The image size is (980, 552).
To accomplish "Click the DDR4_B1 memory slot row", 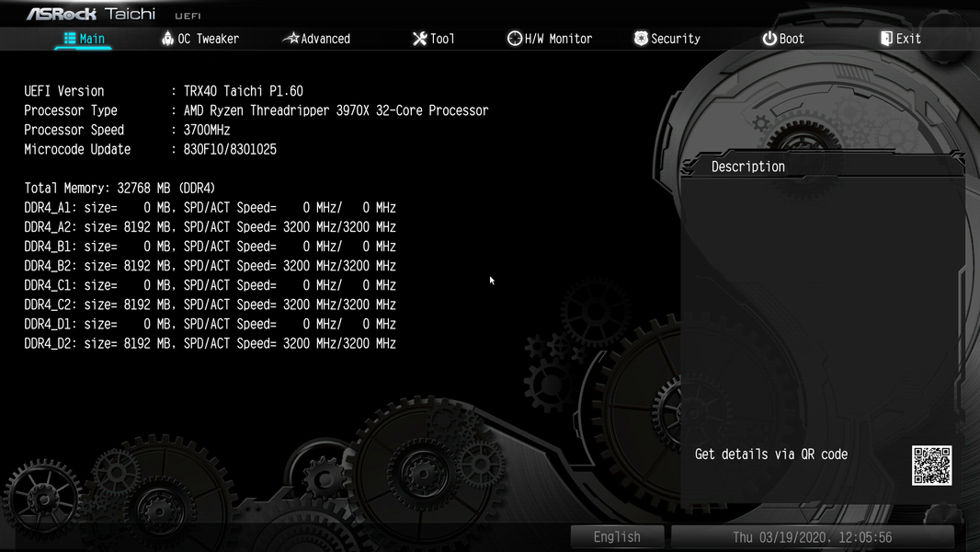I will [210, 247].
